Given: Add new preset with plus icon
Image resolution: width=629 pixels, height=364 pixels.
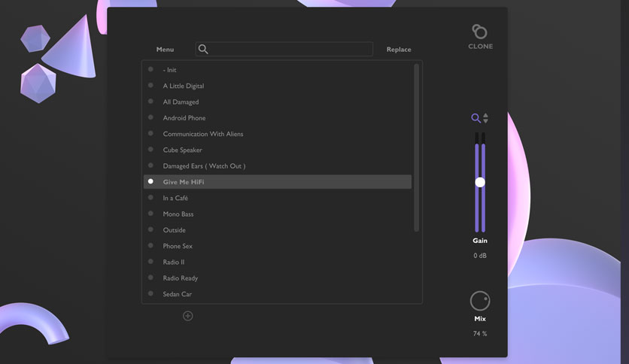Looking at the screenshot, I should coord(188,316).
